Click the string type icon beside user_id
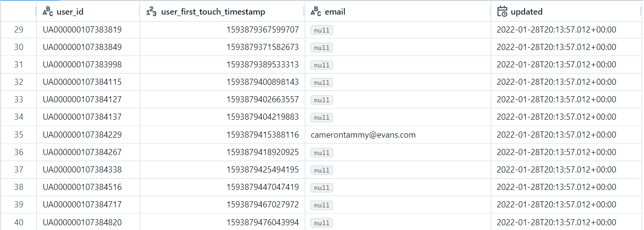644x230 pixels. click(x=47, y=12)
